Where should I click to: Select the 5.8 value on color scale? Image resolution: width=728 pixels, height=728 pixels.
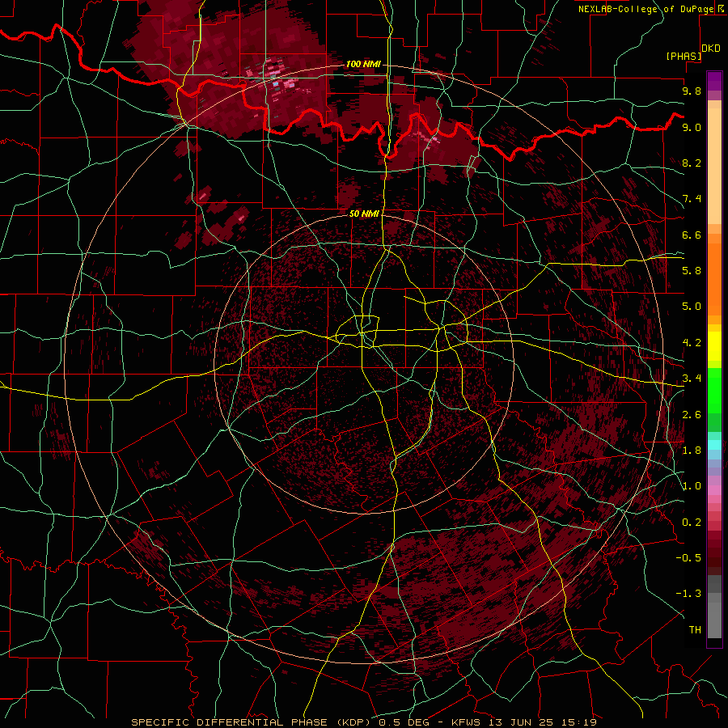coord(692,271)
